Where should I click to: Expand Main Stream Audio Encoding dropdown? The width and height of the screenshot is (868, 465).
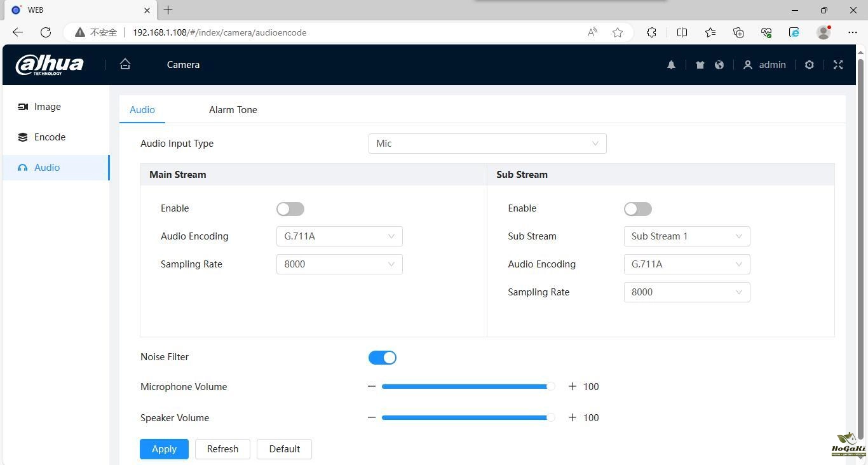click(x=339, y=236)
